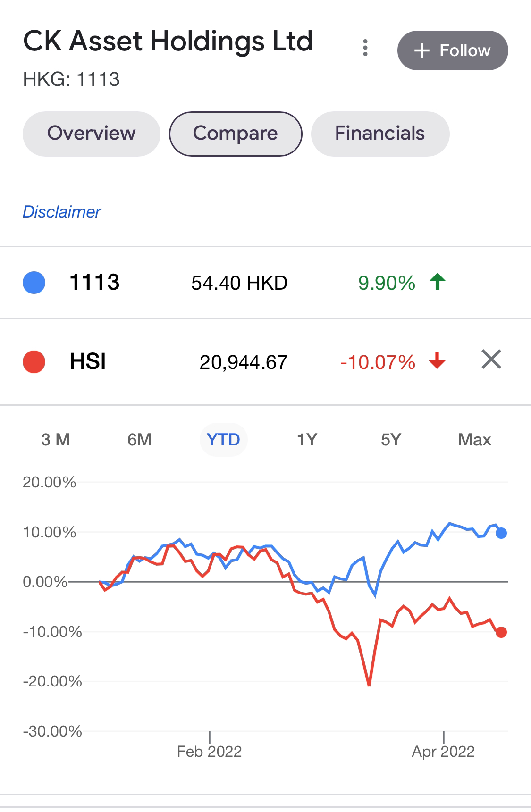
Task: Click the Feb 2022 axis label
Action: click(209, 751)
